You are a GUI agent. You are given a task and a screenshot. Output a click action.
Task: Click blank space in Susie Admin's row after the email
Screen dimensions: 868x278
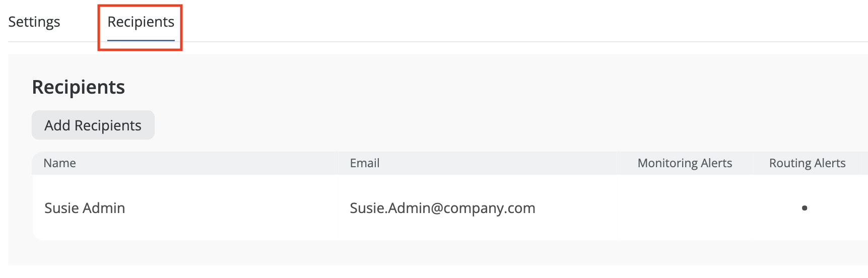tap(579, 208)
